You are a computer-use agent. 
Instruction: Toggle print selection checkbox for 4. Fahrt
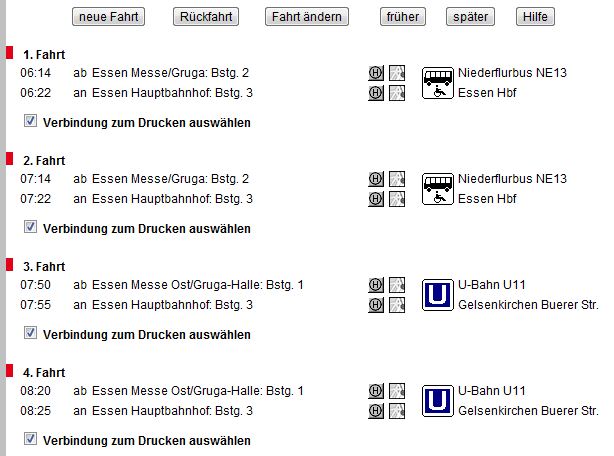click(30, 439)
